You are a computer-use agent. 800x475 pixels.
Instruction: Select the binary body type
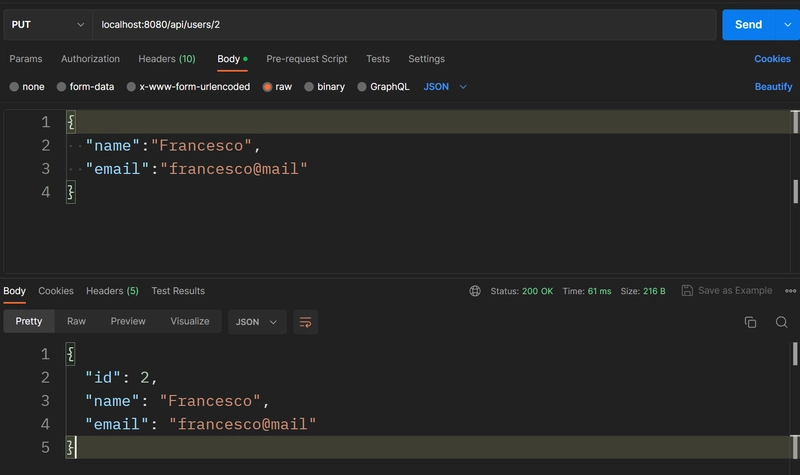tap(324, 87)
